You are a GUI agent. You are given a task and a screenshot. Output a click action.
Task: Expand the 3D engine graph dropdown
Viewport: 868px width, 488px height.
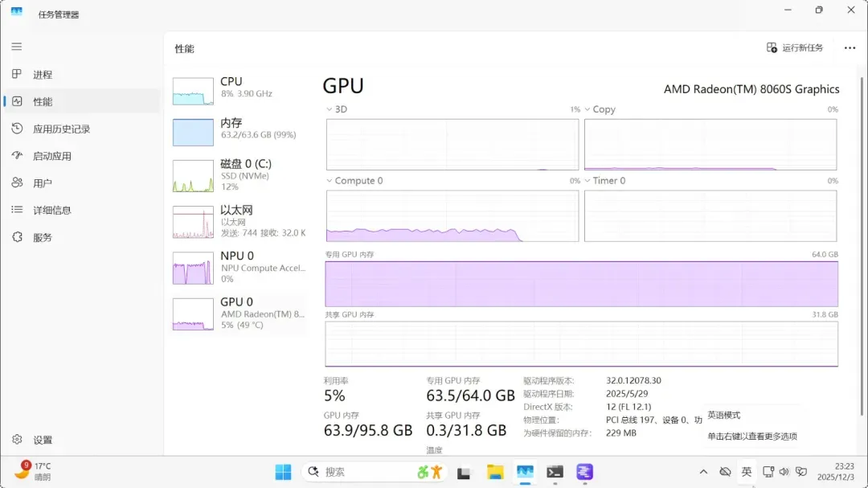pyautogui.click(x=330, y=109)
